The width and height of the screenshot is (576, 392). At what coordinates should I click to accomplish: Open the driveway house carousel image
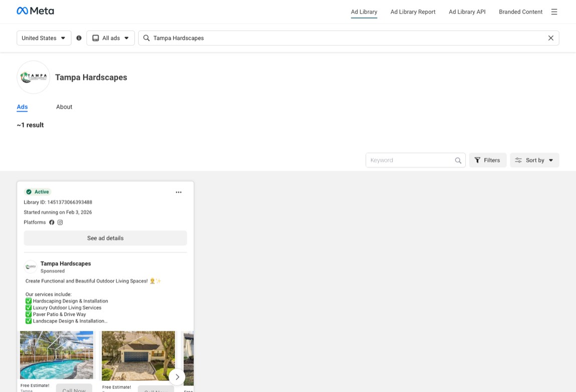pyautogui.click(x=138, y=356)
